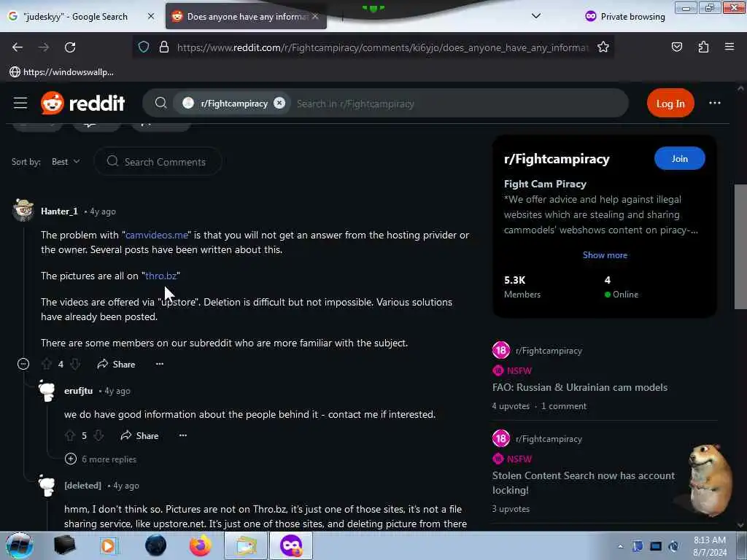
Task: Reload the page with the refresh icon
Action: 70,47
